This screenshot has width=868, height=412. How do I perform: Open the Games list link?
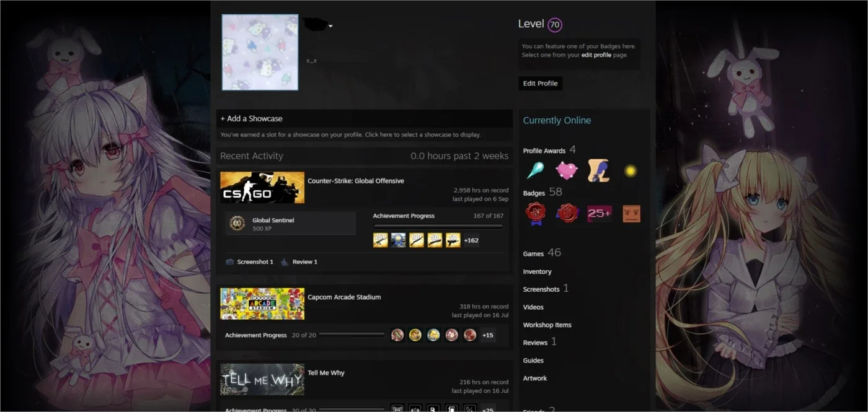coord(533,254)
